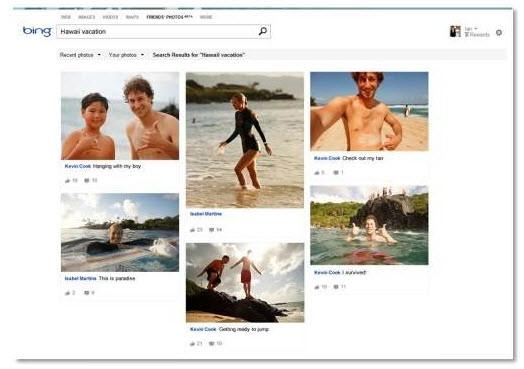Expand the Your photos dropdown
The image size is (524, 369).
click(126, 55)
